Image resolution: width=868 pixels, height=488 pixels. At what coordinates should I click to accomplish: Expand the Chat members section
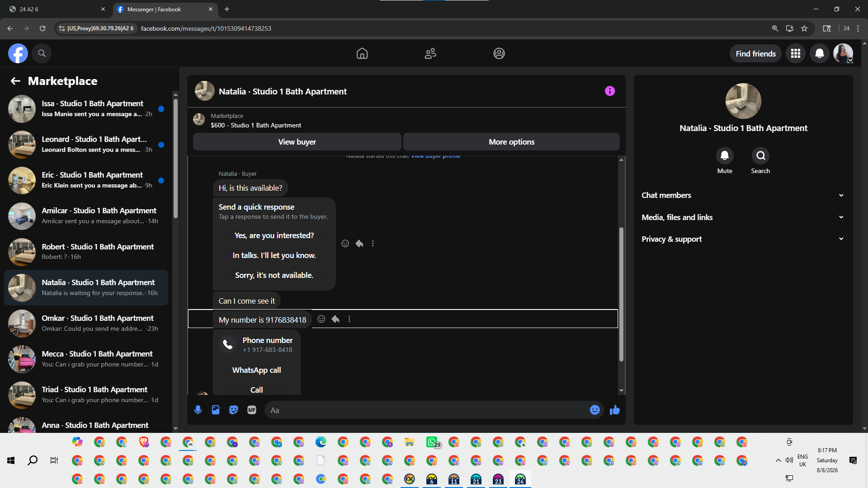[743, 195]
